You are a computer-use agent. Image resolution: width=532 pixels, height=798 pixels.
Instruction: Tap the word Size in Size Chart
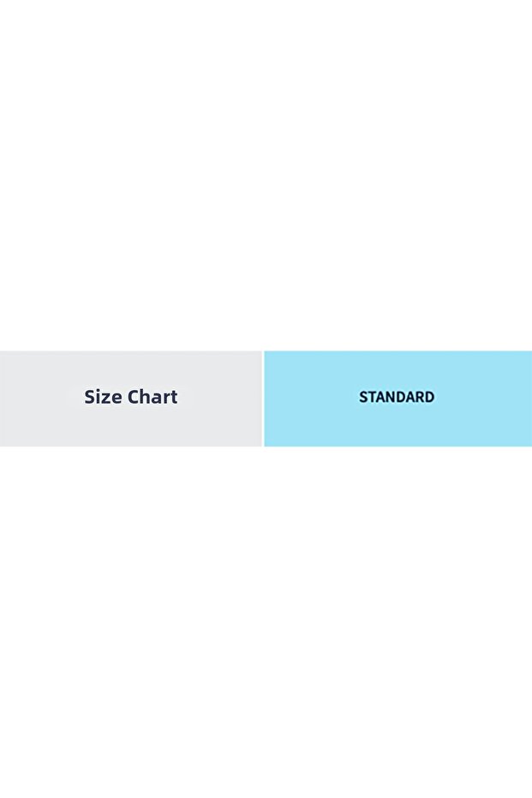103,397
